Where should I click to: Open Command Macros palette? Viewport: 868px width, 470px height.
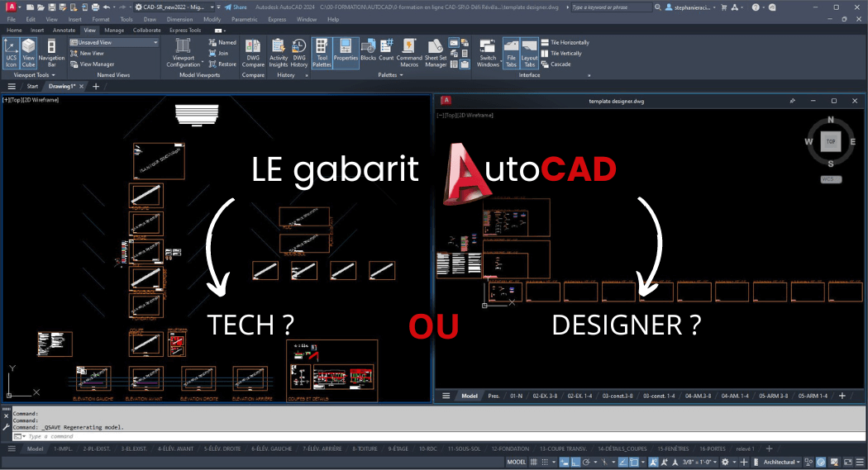click(409, 53)
